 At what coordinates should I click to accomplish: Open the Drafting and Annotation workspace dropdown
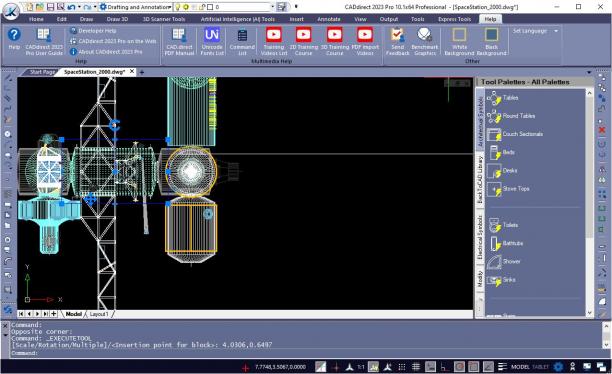[135, 7]
